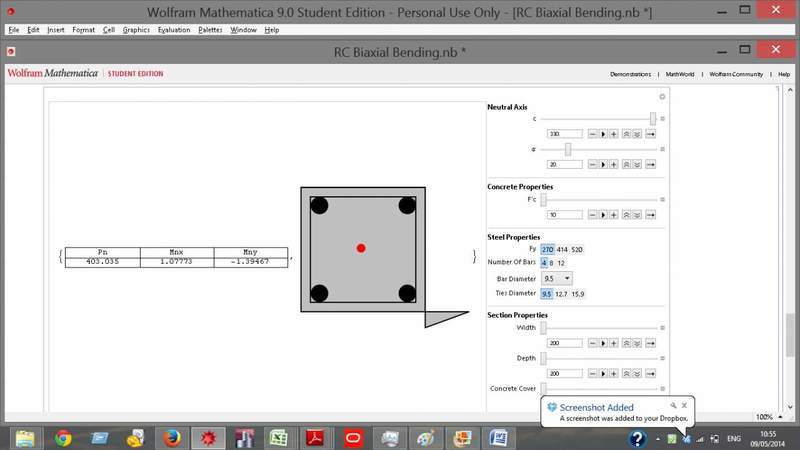Viewport: 800px width, 450px height.
Task: Collapse the F'c slider controls
Action: (x=662, y=199)
